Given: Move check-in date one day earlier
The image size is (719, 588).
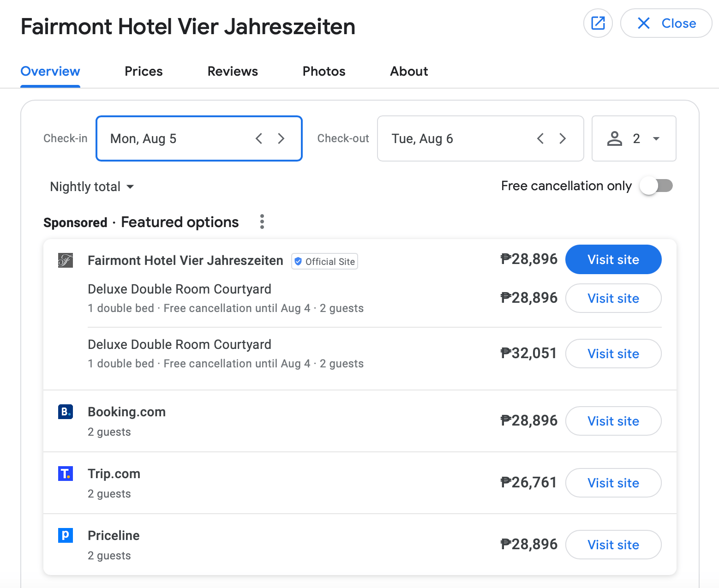Looking at the screenshot, I should pos(259,138).
